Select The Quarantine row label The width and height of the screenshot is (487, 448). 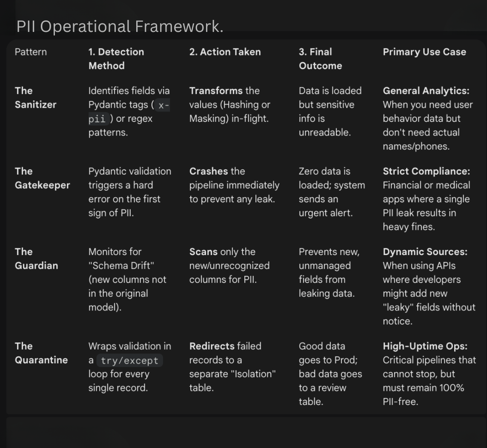point(41,353)
